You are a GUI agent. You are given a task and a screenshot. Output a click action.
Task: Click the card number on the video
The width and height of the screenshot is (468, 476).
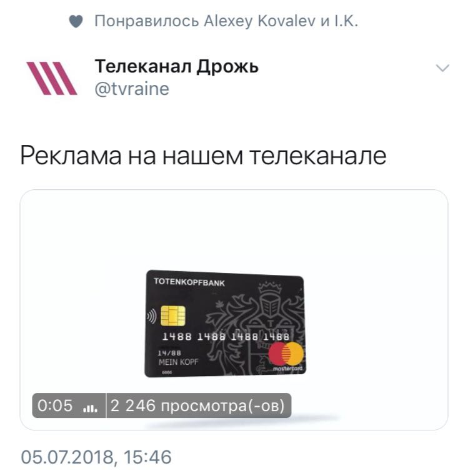point(226,336)
